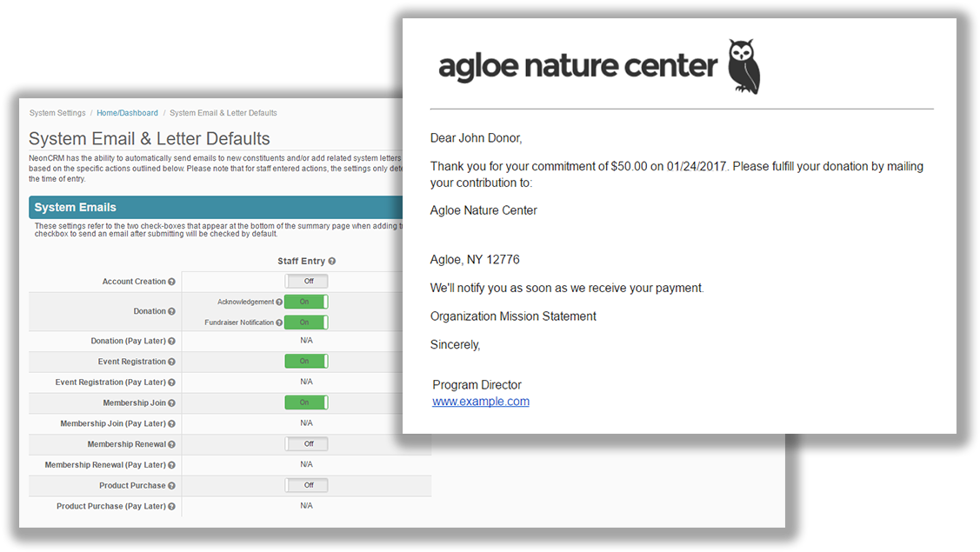Click help icon beside Membership Renewal
The height and width of the screenshot is (552, 980).
click(171, 444)
